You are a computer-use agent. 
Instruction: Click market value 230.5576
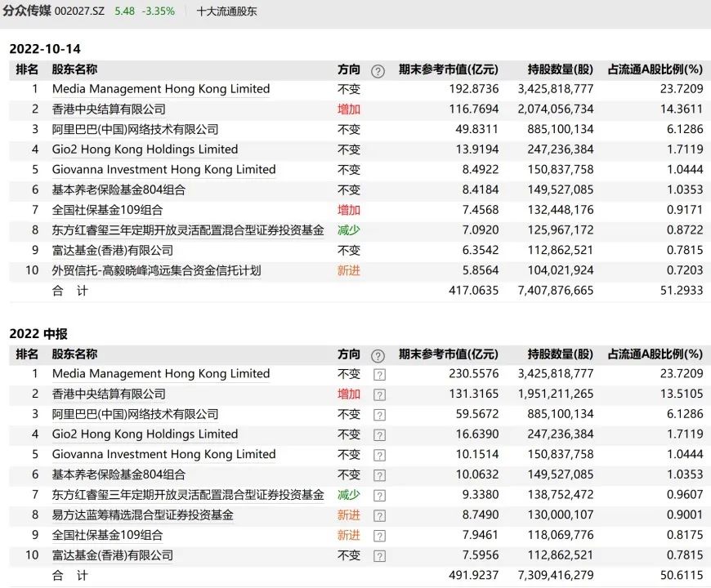pos(474,374)
